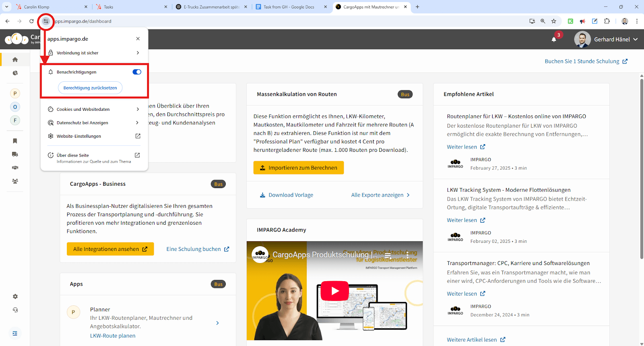The image size is (644, 346).
Task: Open the support headset sidebar icon
Action: (15, 310)
